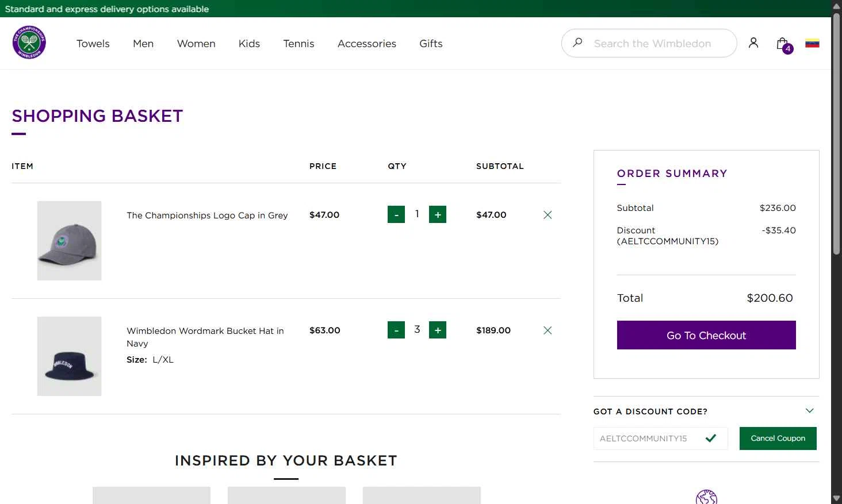842x504 pixels.
Task: Open the Tennis menu
Action: click(x=298, y=44)
